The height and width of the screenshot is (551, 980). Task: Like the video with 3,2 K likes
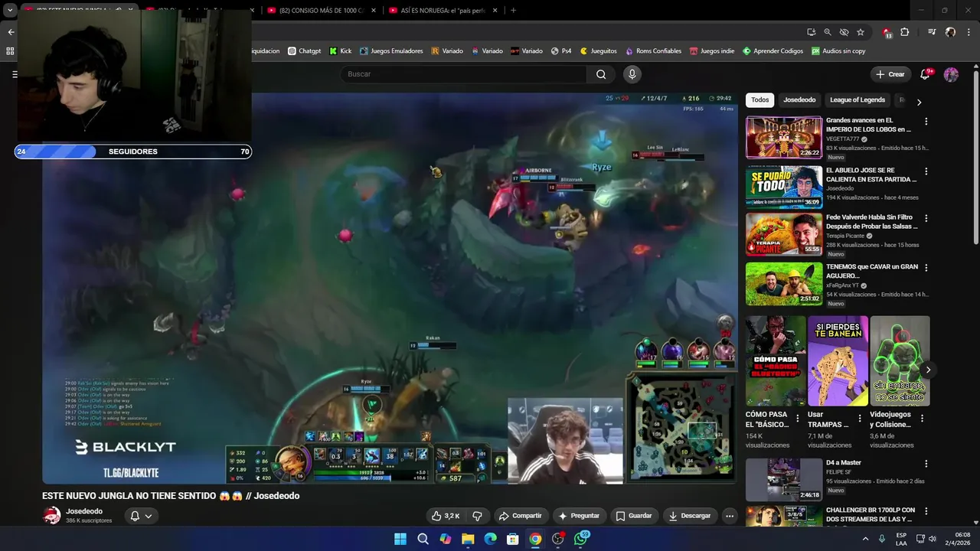(446, 516)
